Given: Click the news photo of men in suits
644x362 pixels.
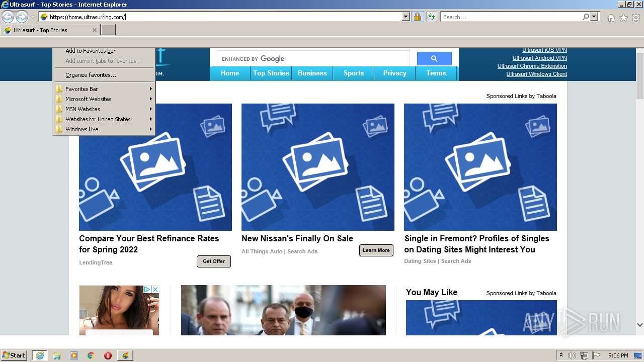Looking at the screenshot, I should pos(283,310).
